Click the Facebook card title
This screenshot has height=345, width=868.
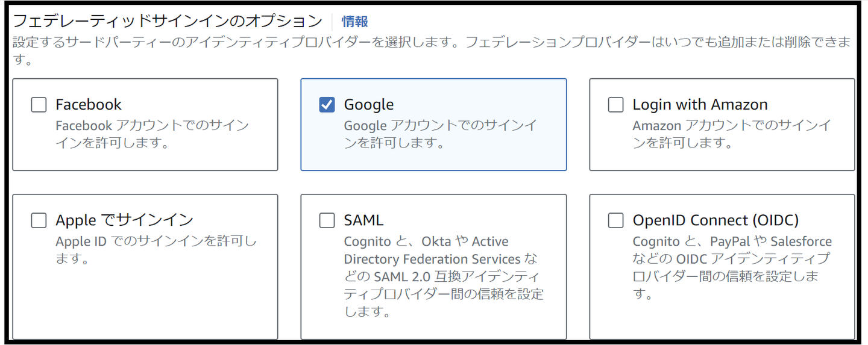[x=89, y=105]
